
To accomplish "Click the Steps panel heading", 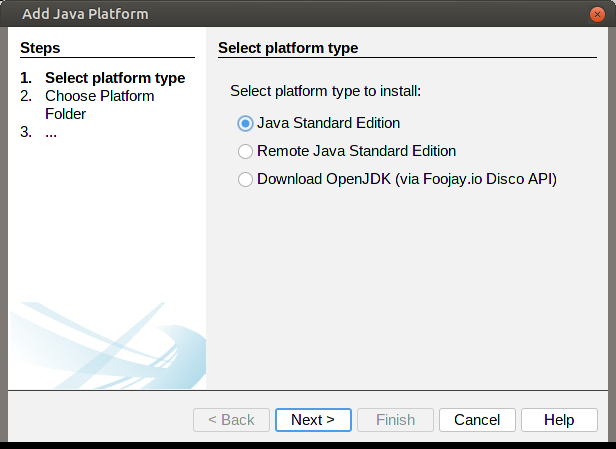I will pos(40,48).
